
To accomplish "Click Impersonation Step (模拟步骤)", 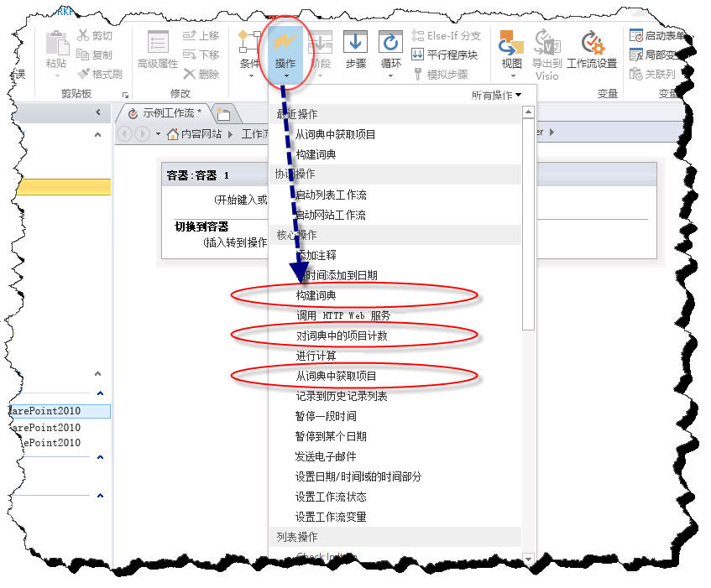I will 440,74.
